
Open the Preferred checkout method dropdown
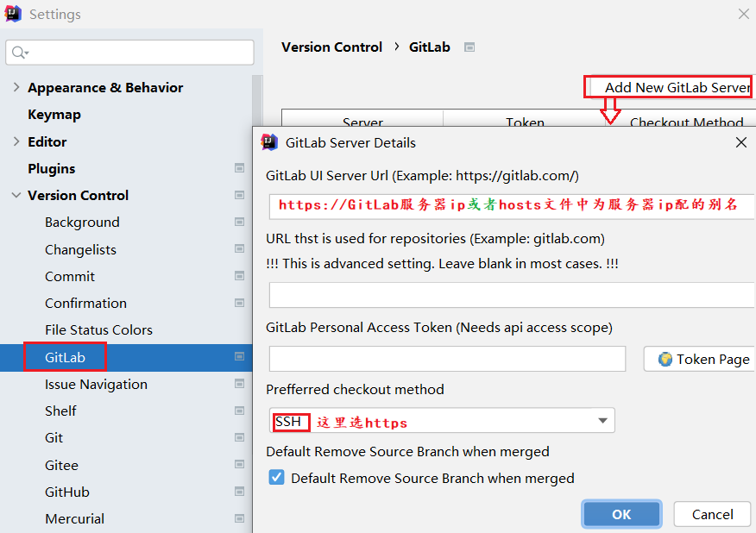click(x=602, y=421)
